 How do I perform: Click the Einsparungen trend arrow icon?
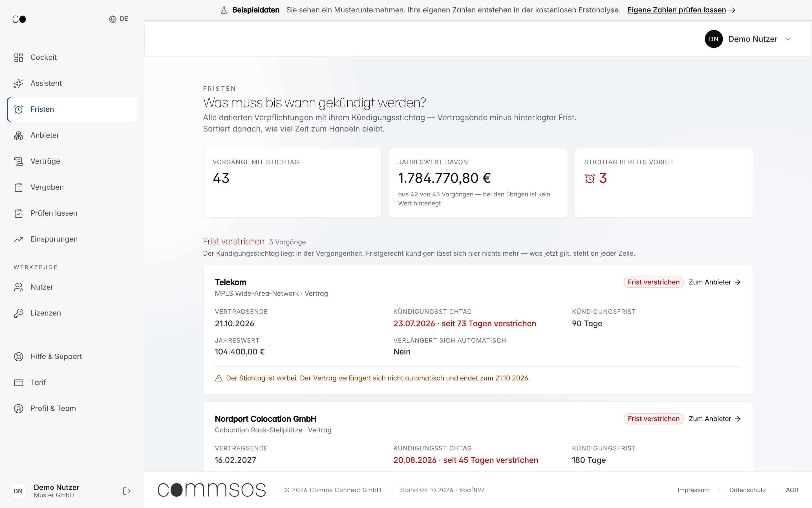(18, 239)
